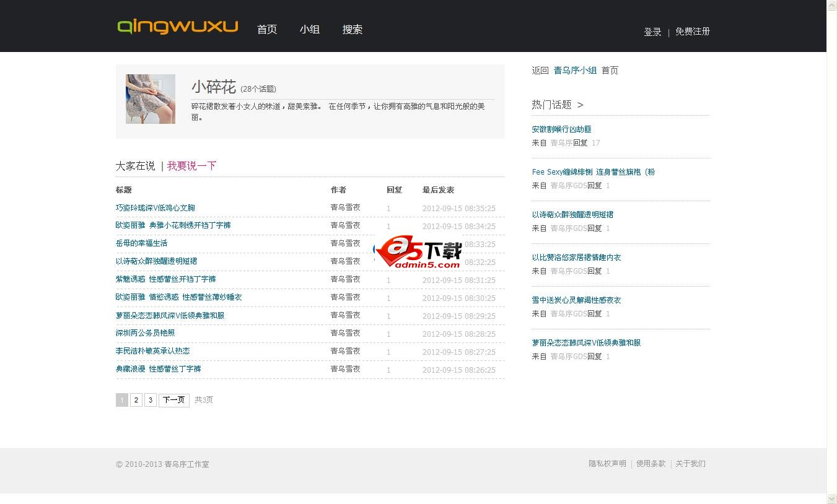Click the 免费注册 register link
Image resolution: width=837 pixels, height=504 pixels.
(x=693, y=32)
